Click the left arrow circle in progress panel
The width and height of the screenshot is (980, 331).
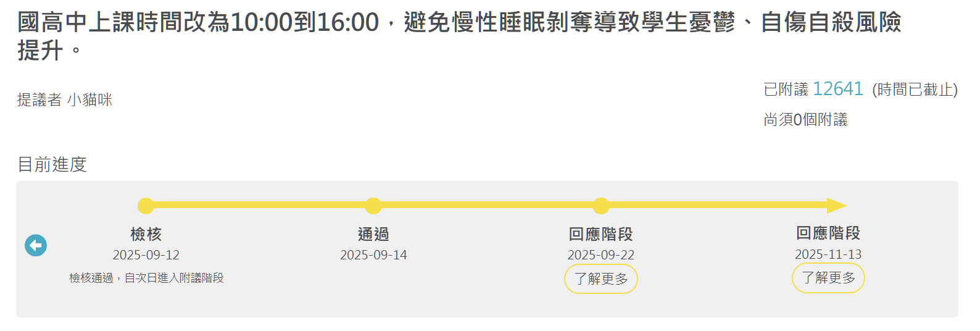tap(36, 245)
